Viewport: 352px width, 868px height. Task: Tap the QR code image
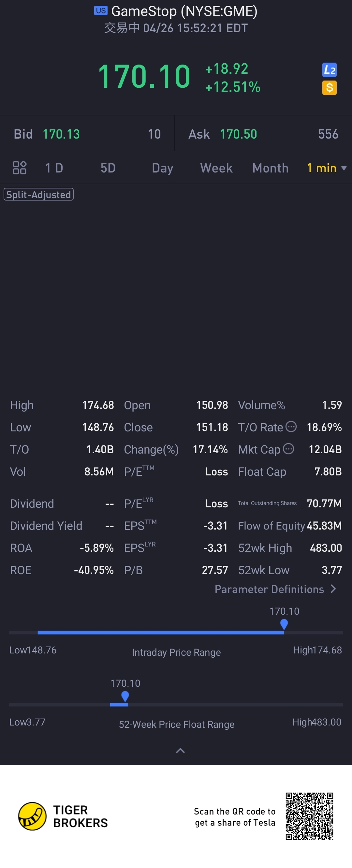(309, 816)
